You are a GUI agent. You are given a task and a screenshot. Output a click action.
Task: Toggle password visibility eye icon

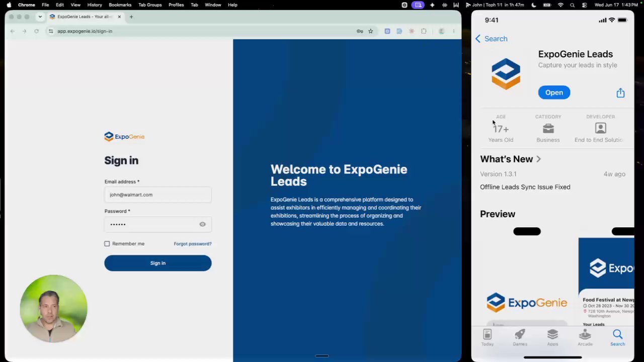202,224
